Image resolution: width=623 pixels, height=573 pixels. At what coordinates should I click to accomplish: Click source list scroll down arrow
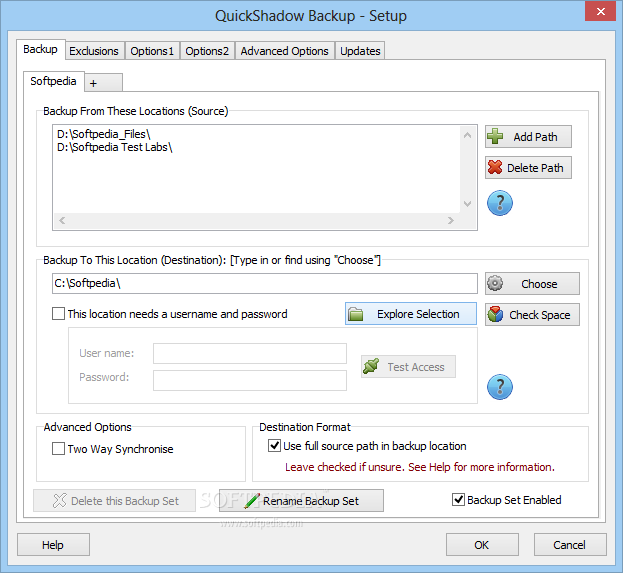(x=468, y=204)
